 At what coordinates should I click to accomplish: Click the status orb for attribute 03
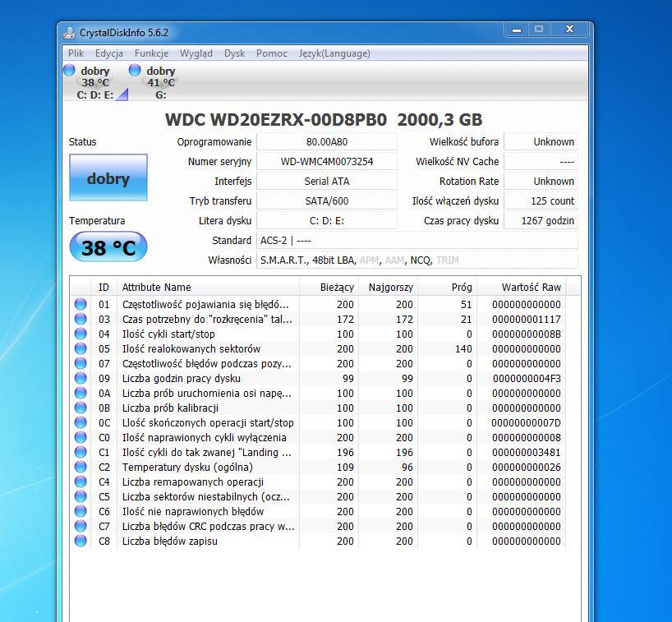pos(81,319)
